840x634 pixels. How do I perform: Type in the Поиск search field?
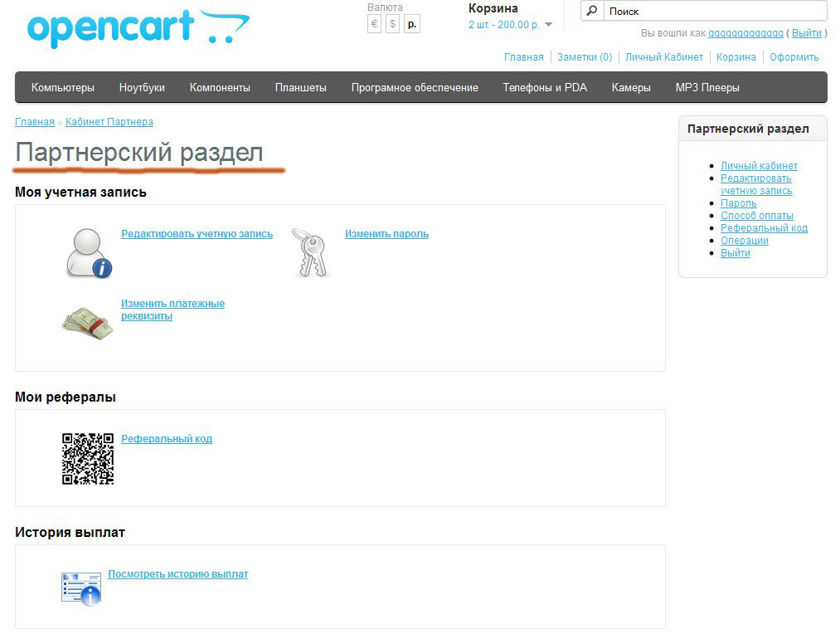(x=713, y=12)
